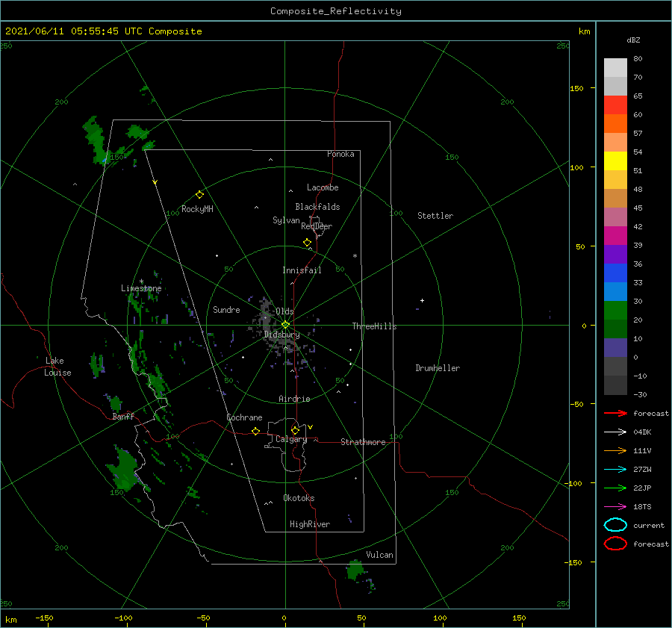Click the Strathmore label
The height and width of the screenshot is (628, 672).
tap(363, 442)
